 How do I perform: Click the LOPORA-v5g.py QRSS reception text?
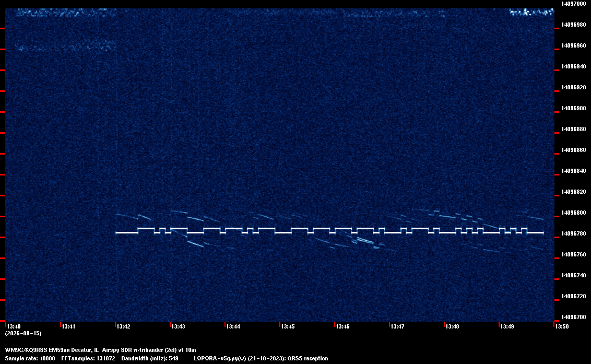tap(261, 358)
